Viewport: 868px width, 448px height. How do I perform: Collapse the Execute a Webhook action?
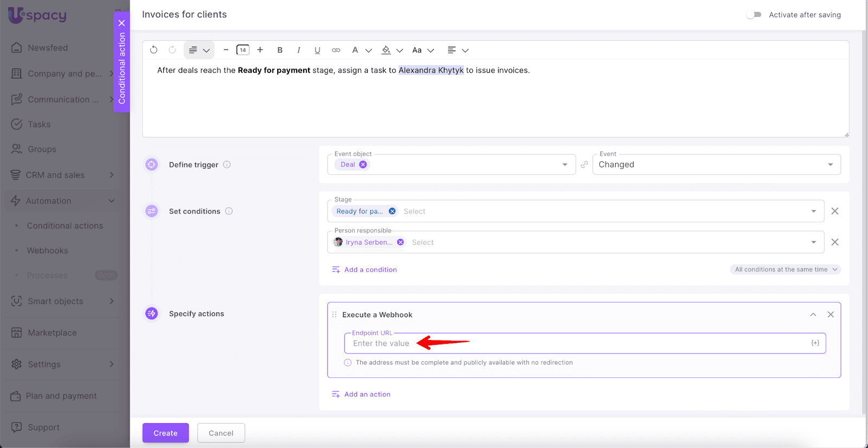coord(813,314)
